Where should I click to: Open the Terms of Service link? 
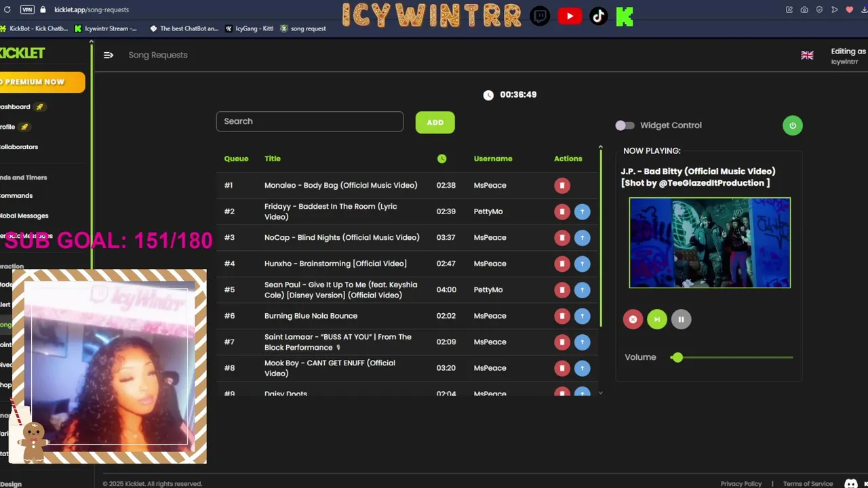[x=808, y=484]
